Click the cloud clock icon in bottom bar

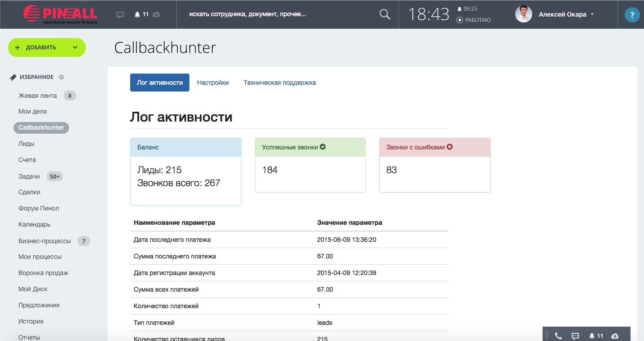pyautogui.click(x=615, y=336)
